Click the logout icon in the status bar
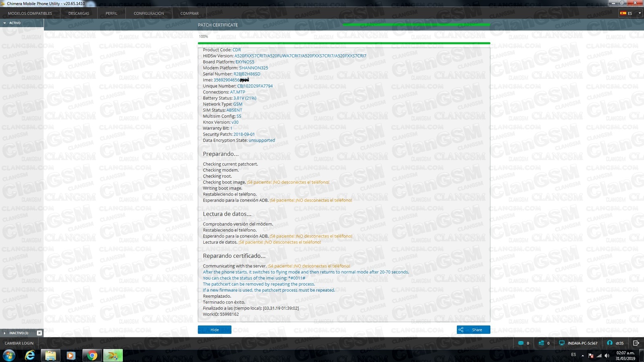 click(636, 343)
